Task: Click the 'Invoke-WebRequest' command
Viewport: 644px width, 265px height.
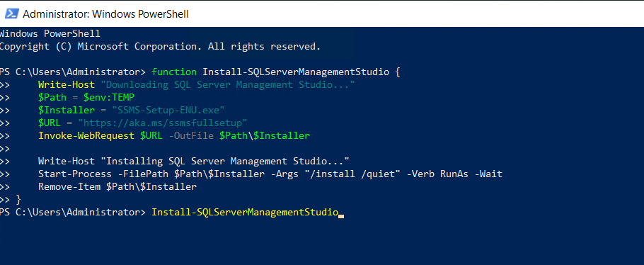Action: point(86,136)
